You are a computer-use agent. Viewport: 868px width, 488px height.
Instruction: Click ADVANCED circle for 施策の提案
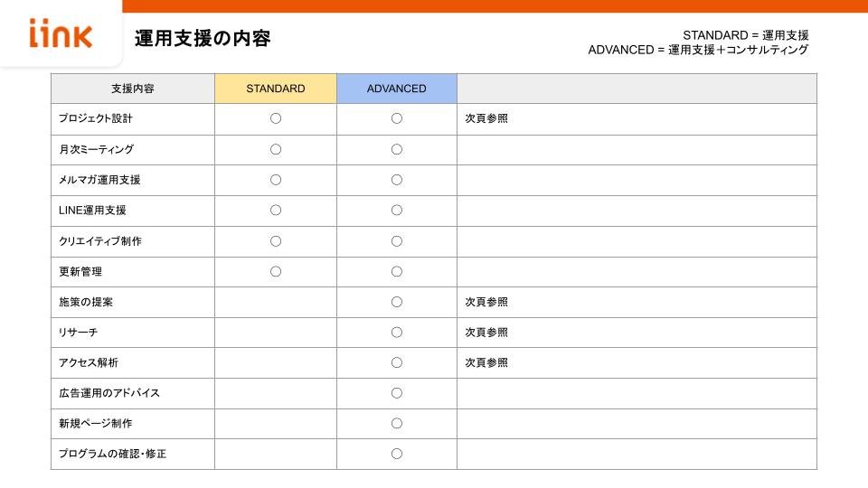pos(397,302)
